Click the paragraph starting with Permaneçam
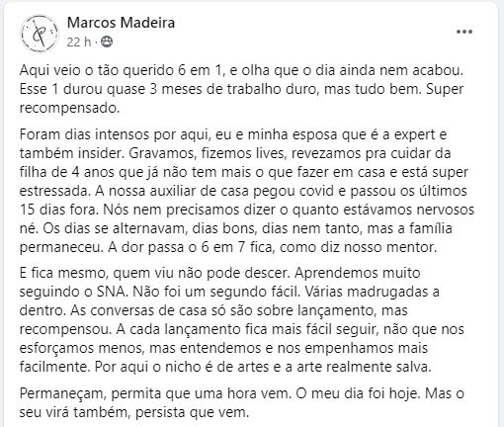The image size is (504, 427). [241, 402]
